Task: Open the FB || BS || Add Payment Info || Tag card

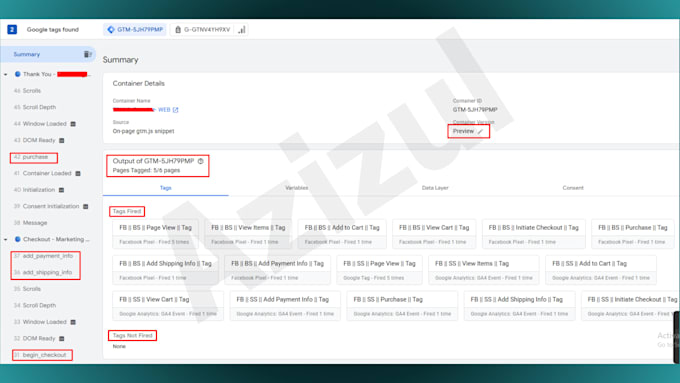Action: pyautogui.click(x=277, y=270)
